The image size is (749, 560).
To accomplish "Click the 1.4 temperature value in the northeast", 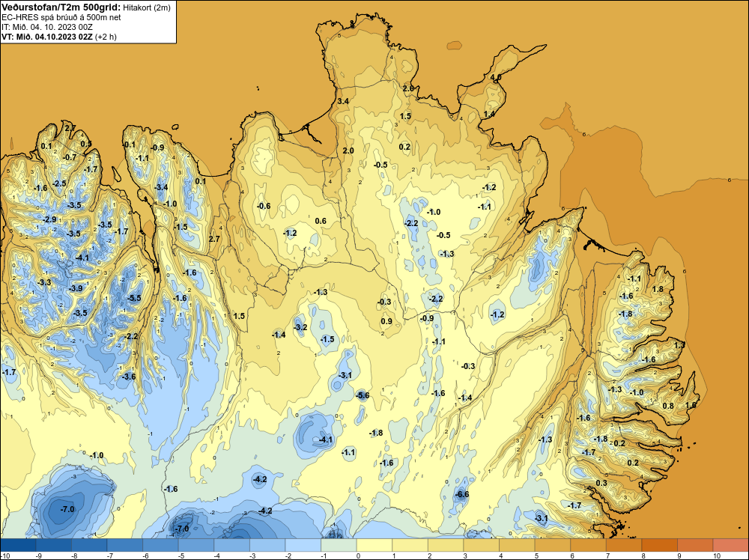I will click(489, 114).
